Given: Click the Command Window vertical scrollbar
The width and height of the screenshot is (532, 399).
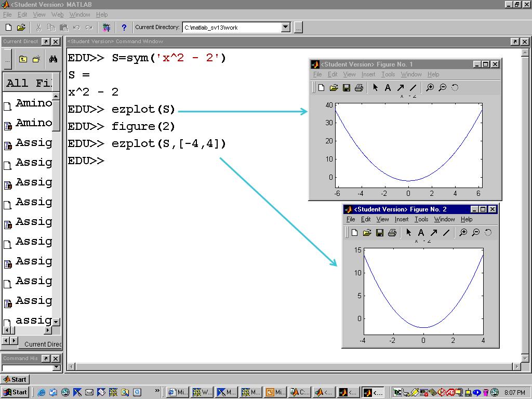Looking at the screenshot, I should (525, 205).
